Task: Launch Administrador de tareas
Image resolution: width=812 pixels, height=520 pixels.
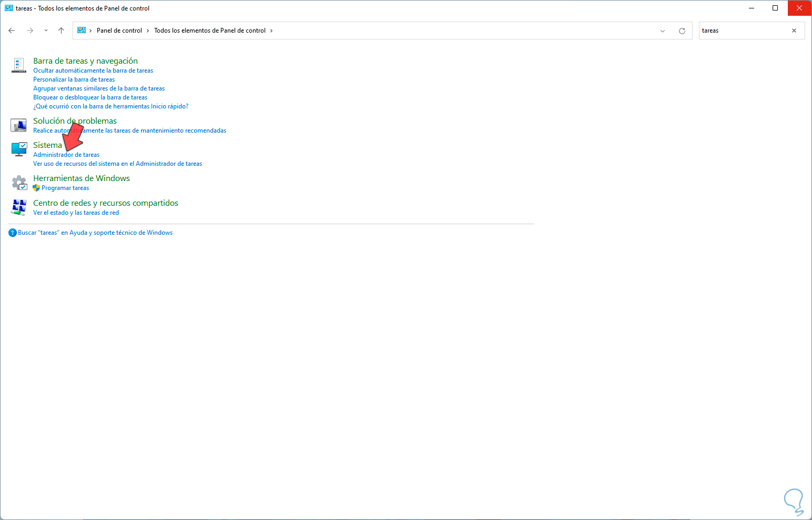Action: click(66, 155)
